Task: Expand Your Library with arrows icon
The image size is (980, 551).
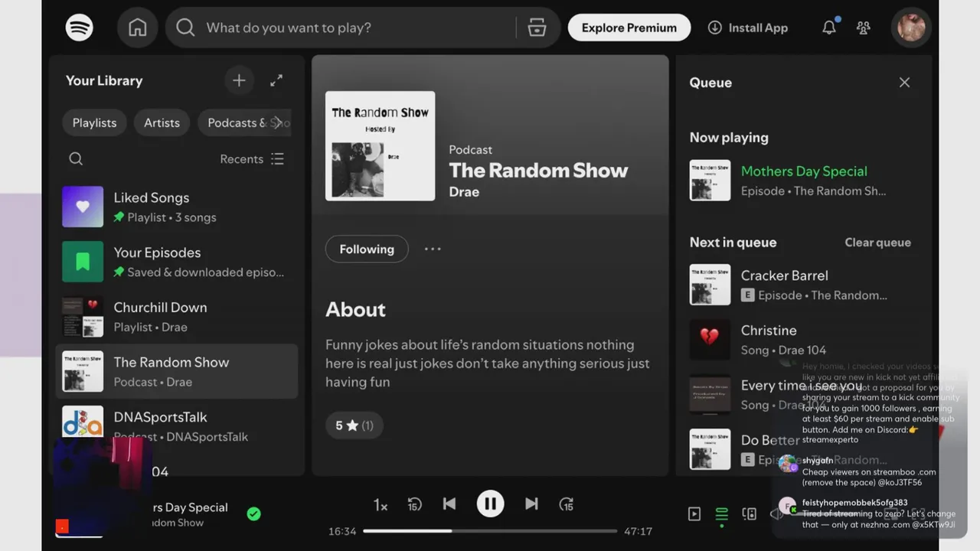Action: (x=276, y=80)
